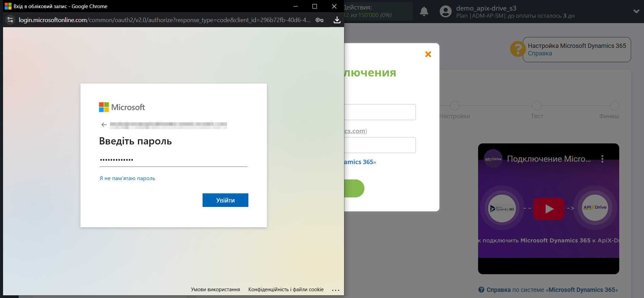Click the ApiX-Drive channel logo in video
The height and width of the screenshot is (298, 644).
click(493, 159)
